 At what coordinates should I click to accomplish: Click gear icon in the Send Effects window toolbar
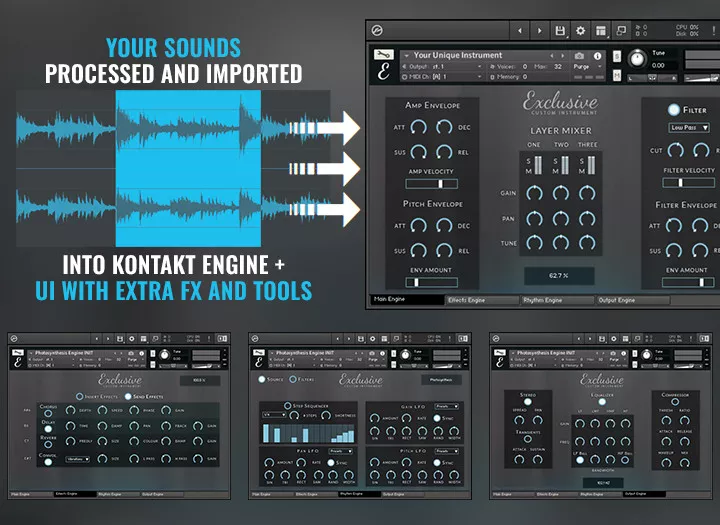132,339
